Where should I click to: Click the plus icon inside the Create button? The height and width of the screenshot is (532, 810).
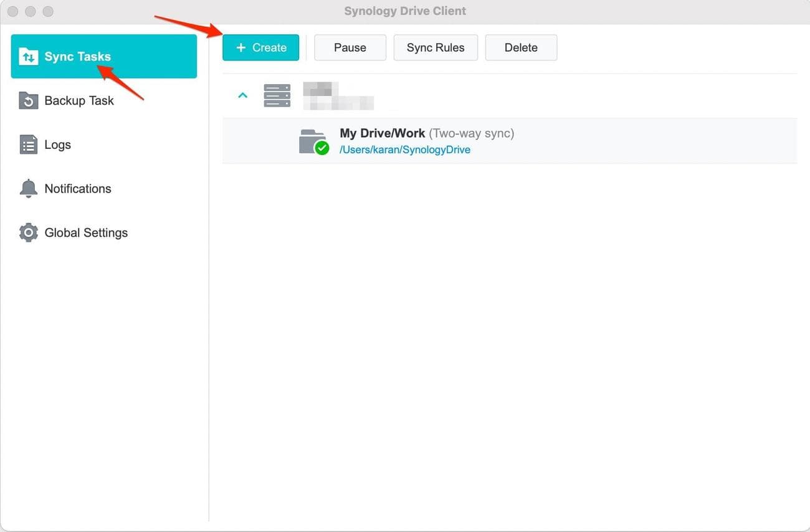pos(242,47)
